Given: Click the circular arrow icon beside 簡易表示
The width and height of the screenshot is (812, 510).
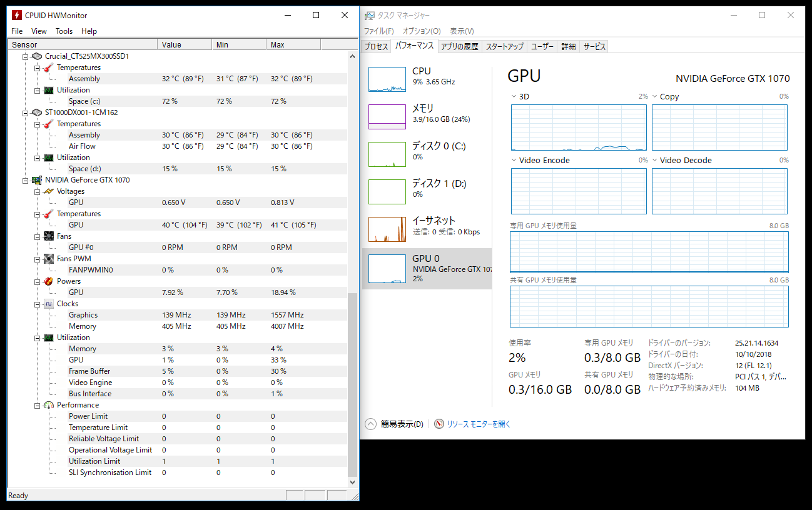Looking at the screenshot, I should (371, 424).
